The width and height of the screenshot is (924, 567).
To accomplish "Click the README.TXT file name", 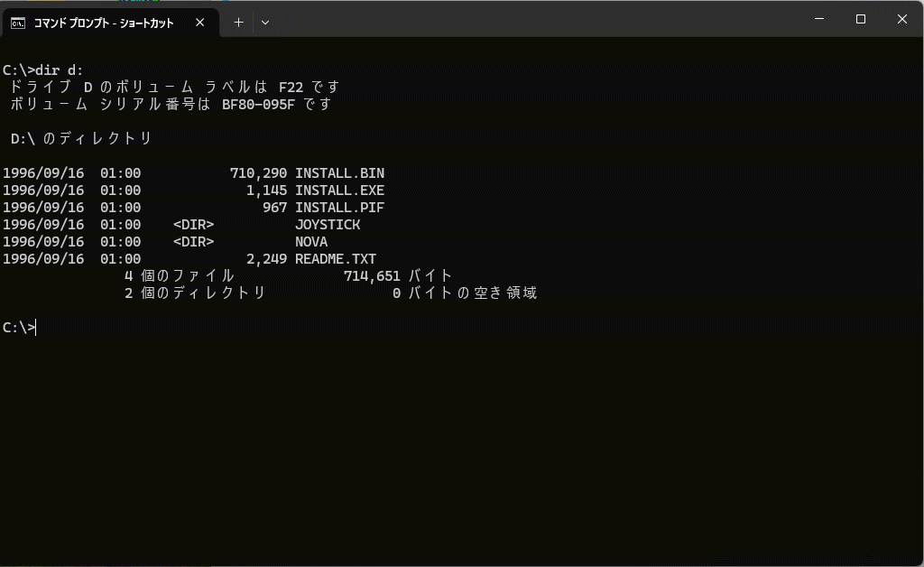I will click(336, 259).
